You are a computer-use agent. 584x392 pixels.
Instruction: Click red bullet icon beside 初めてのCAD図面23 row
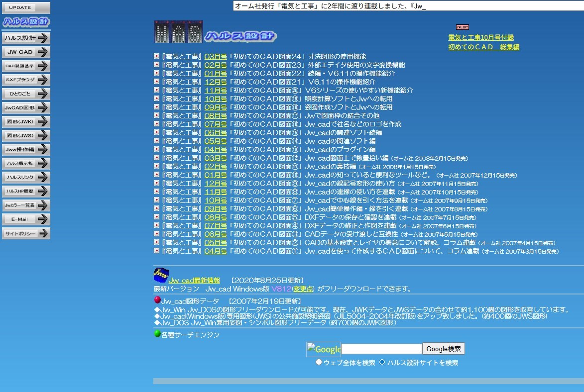point(156,64)
